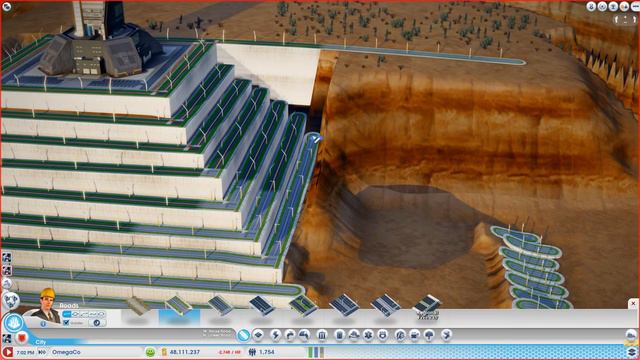Choose the fourth dark avenue road thumbnail

262,306
